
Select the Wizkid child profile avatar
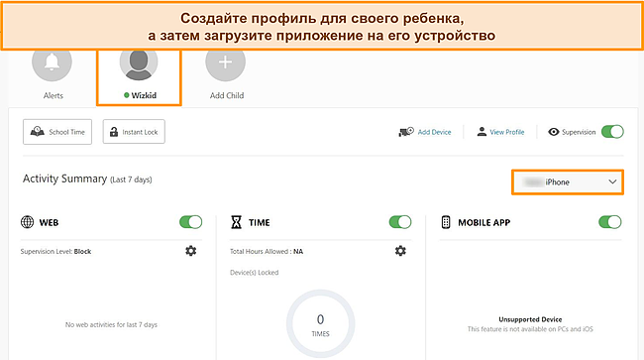coord(139,64)
